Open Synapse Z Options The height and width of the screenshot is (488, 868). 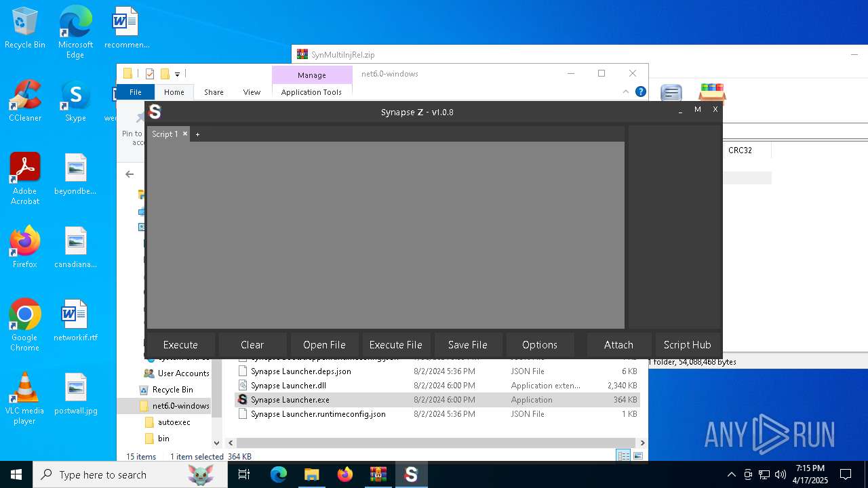point(540,344)
